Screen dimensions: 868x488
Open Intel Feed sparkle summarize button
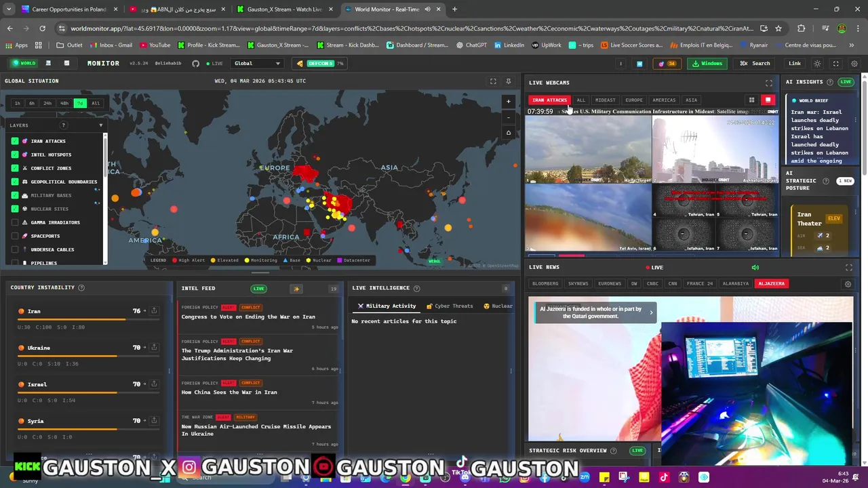tap(296, 289)
